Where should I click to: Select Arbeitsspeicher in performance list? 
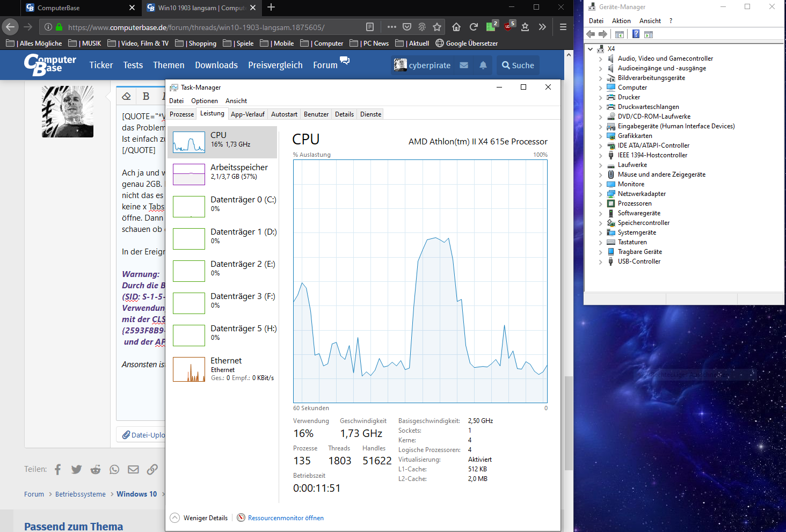tap(222, 174)
